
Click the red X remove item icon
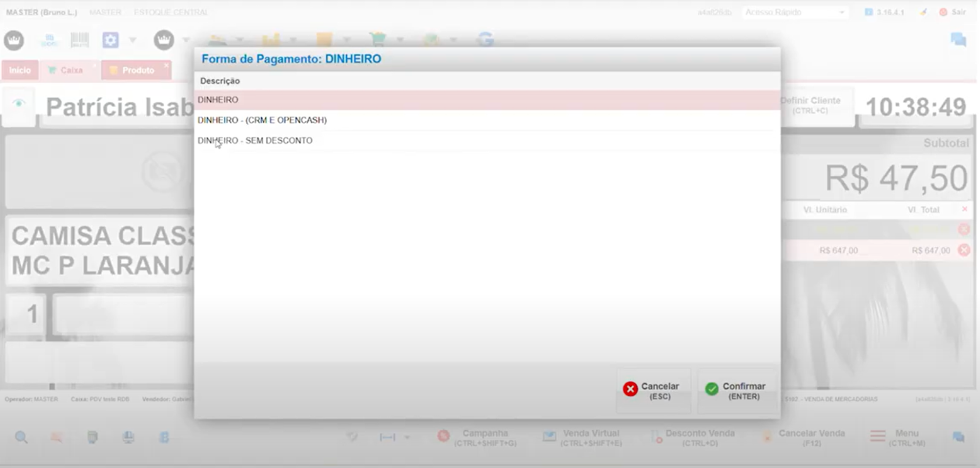pyautogui.click(x=964, y=250)
